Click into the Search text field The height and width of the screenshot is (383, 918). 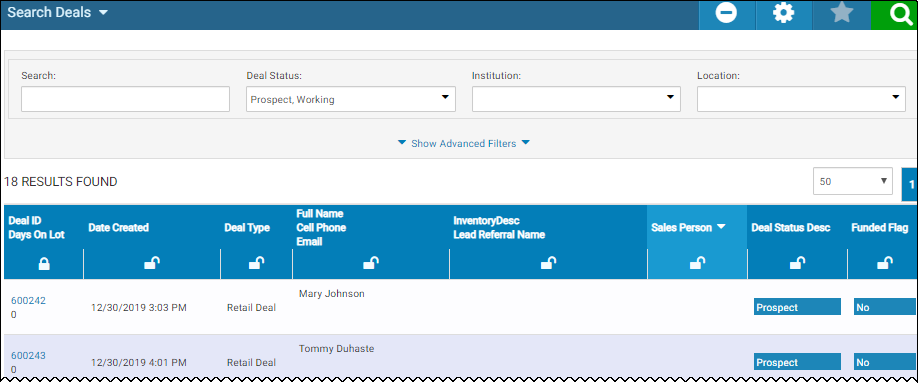coord(125,99)
